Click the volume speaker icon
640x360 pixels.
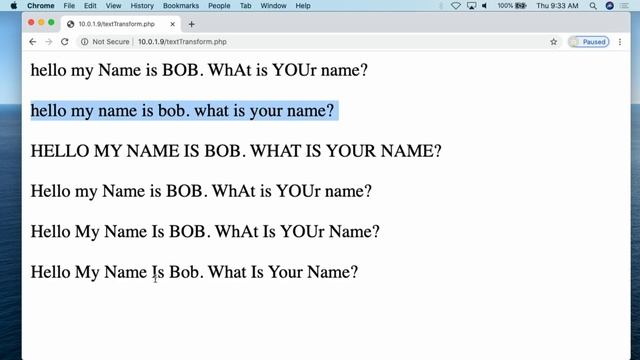pos(484,6)
